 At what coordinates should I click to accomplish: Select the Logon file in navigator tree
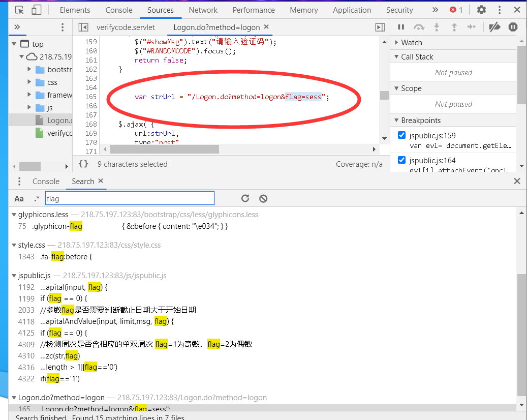pyautogui.click(x=54, y=121)
